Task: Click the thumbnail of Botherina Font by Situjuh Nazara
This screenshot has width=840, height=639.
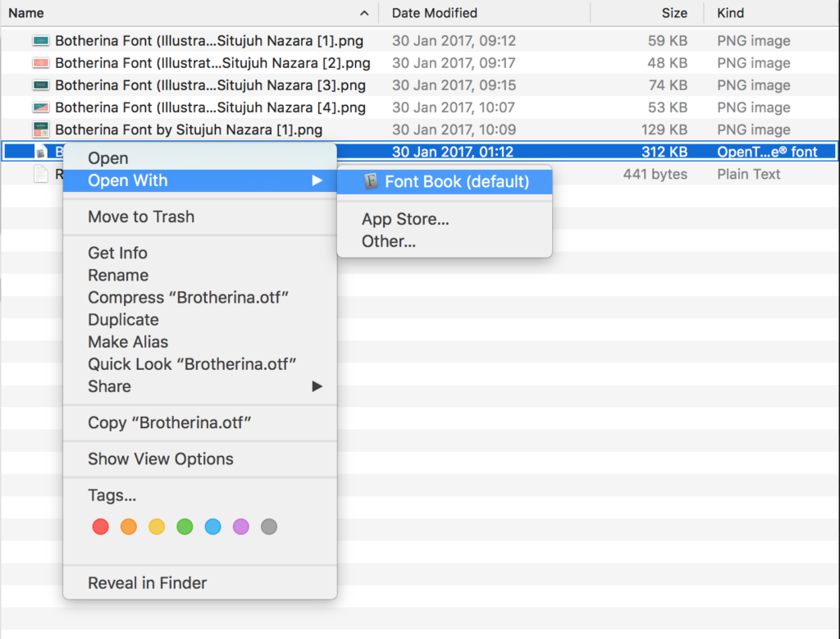Action: click(x=40, y=129)
